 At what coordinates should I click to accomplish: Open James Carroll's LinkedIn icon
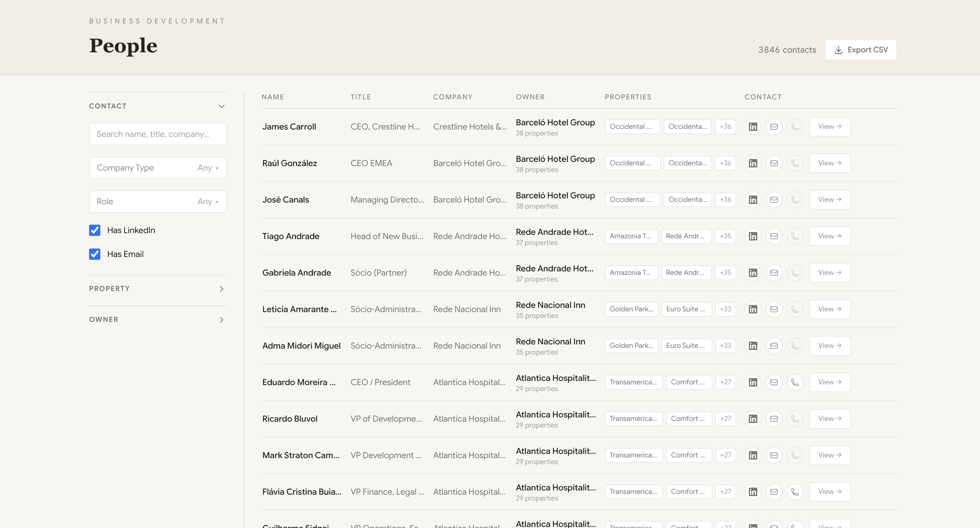[752, 127]
